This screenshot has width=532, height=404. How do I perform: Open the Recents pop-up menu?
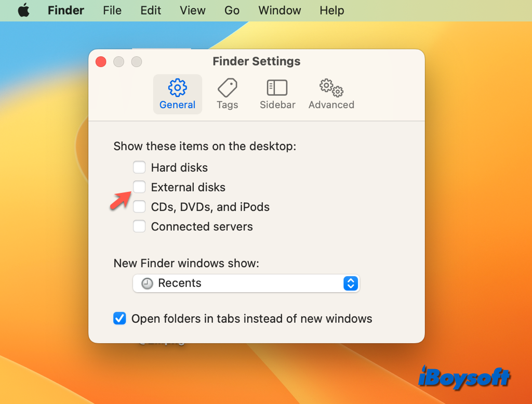(246, 283)
